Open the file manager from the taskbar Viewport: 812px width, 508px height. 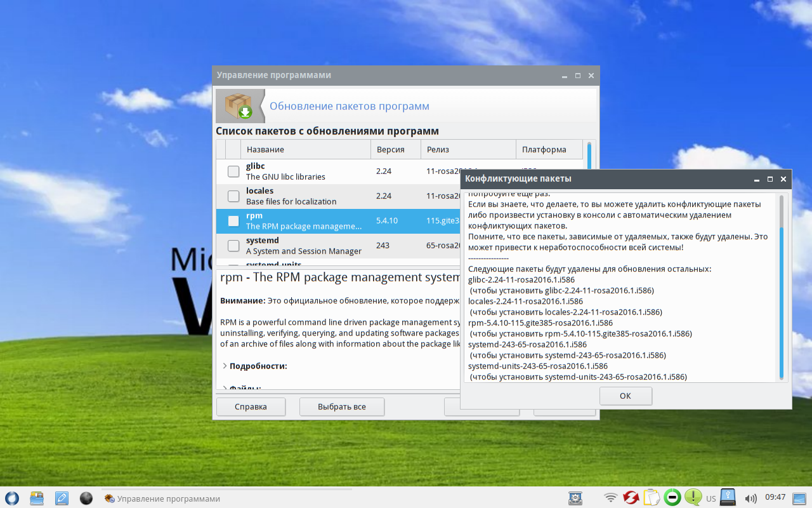pos(37,498)
